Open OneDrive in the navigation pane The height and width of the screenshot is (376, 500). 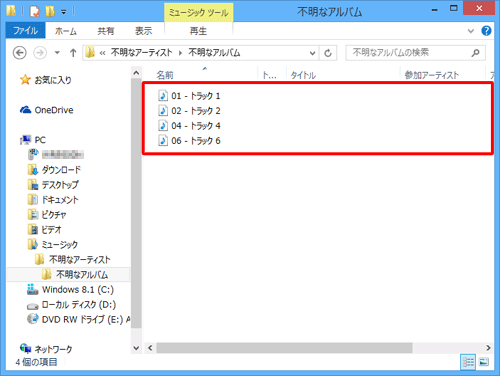click(54, 110)
